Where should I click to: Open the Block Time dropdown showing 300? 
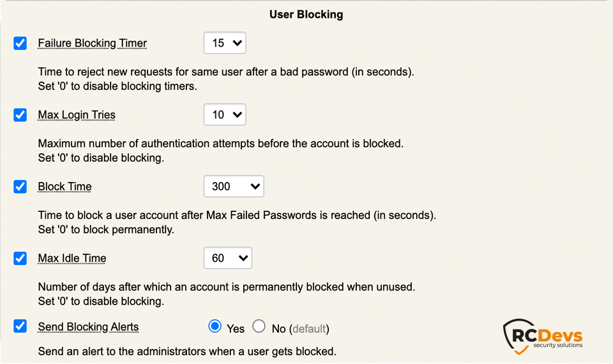pos(234,186)
